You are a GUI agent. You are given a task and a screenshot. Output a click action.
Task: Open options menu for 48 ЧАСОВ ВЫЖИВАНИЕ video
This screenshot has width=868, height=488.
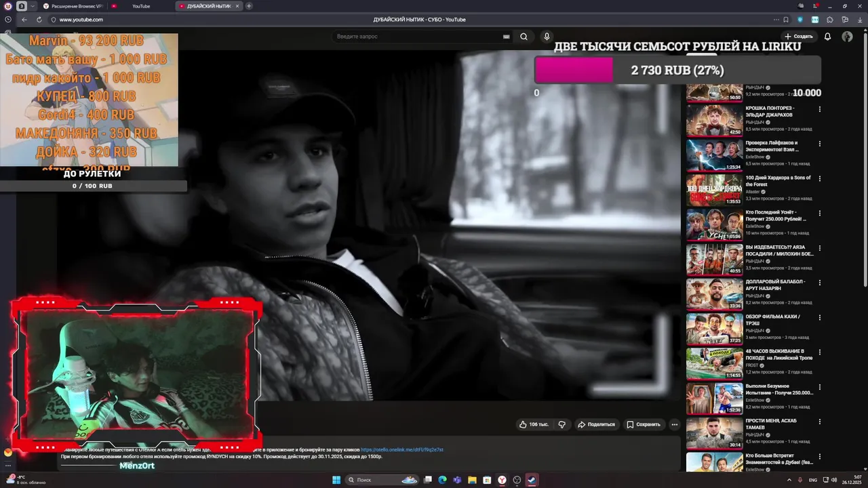819,352
